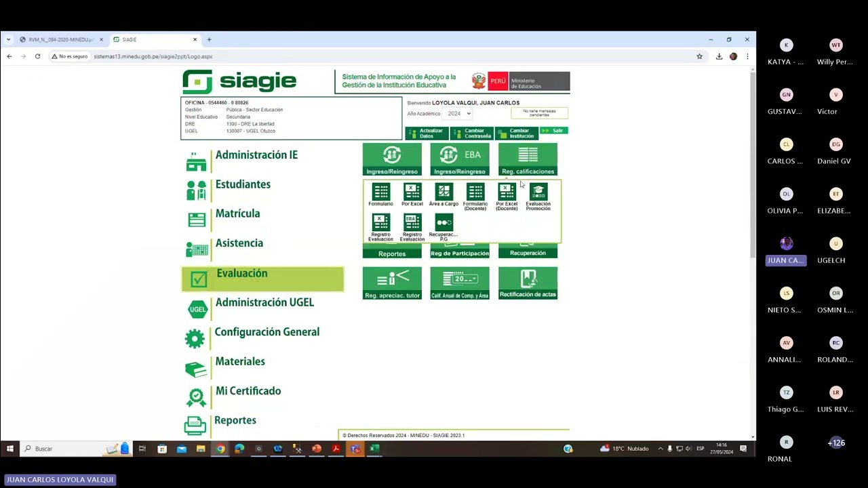This screenshot has height=488, width=868.
Task: Select the Evaluación menu
Action: (262, 279)
